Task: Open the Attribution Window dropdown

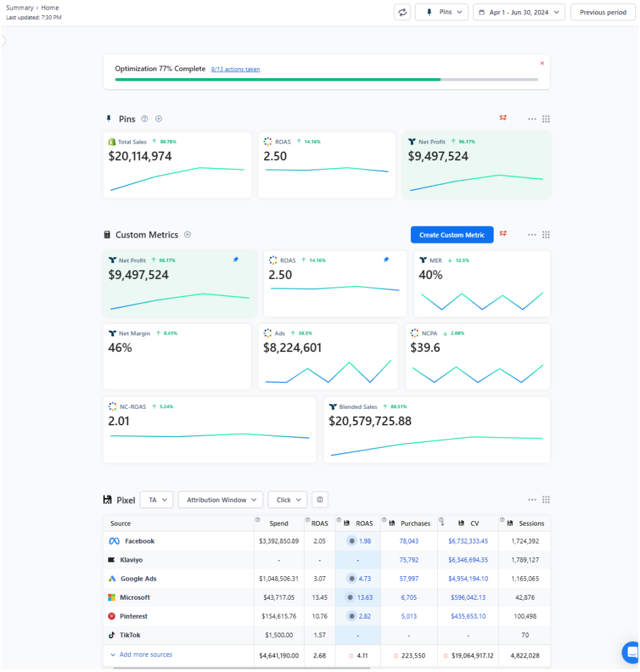Action: pyautogui.click(x=221, y=499)
